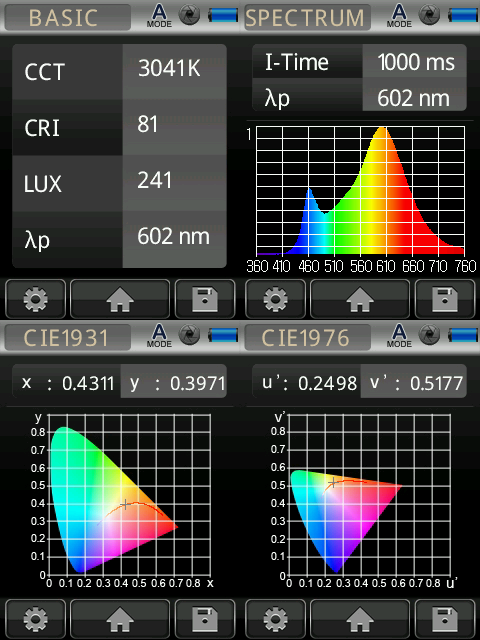Click the floppy save icon under the SPECTRUM graph
The image size is (480, 640).
pos(445,299)
